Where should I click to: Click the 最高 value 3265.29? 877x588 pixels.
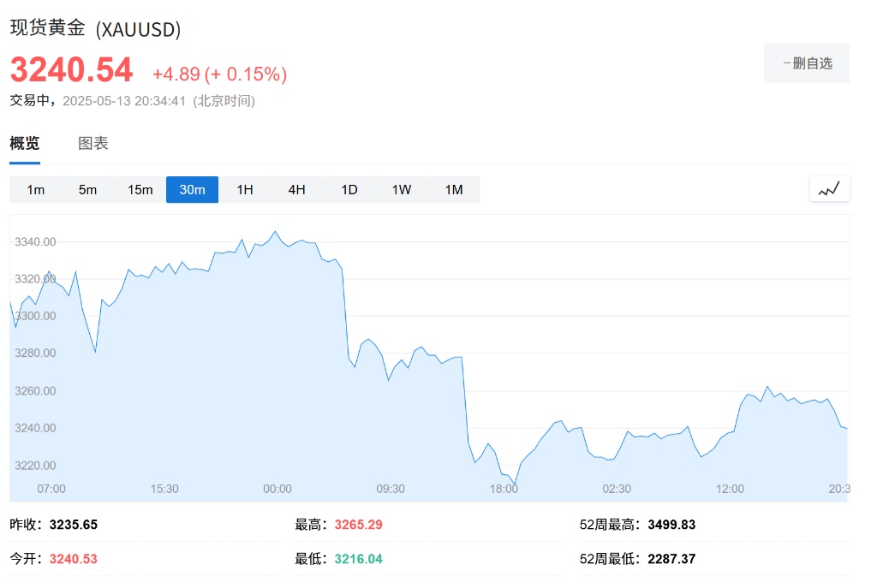(359, 525)
